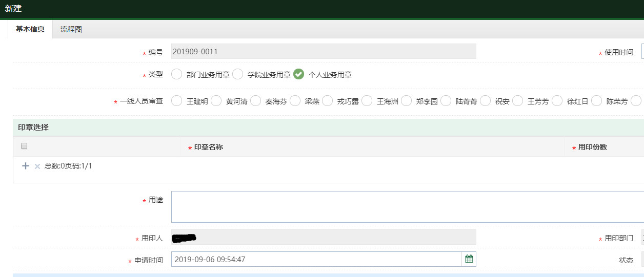Click into the 用途 text area
Viewport: 644px width, 277px height.
405,207
